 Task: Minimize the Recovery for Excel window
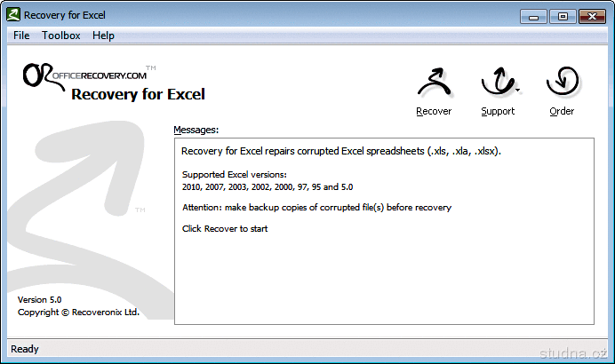point(533,17)
